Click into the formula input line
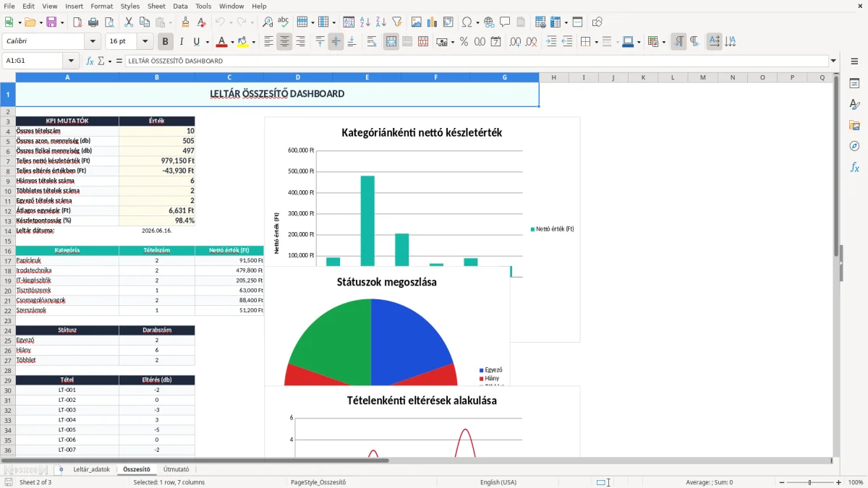 click(476, 61)
